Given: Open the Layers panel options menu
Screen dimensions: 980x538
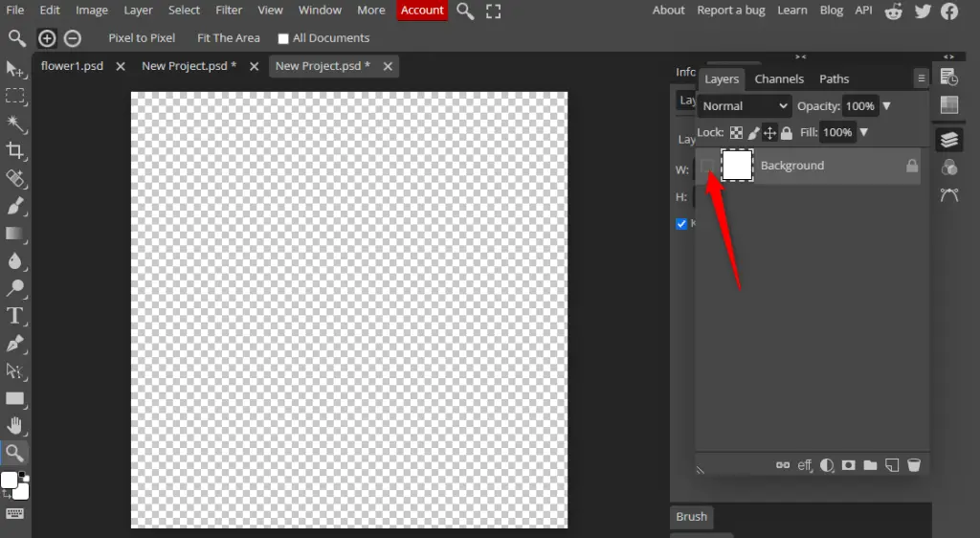Looking at the screenshot, I should tap(921, 78).
